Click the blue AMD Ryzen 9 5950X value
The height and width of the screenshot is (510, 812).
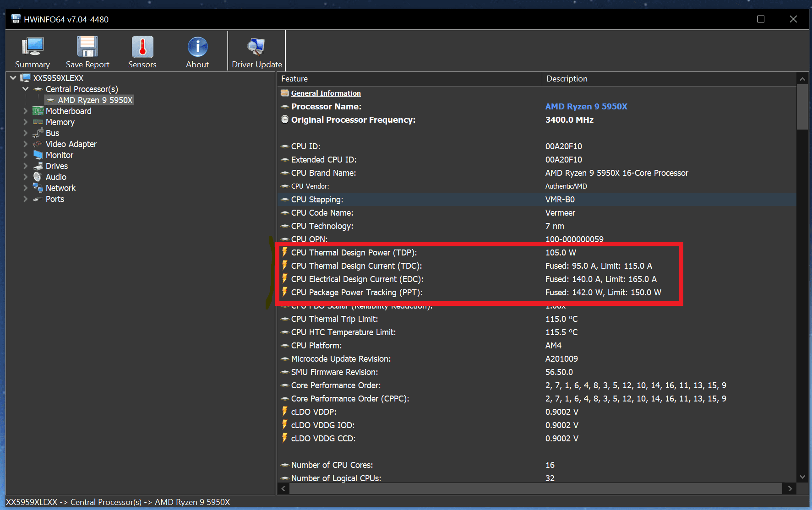pyautogui.click(x=586, y=107)
